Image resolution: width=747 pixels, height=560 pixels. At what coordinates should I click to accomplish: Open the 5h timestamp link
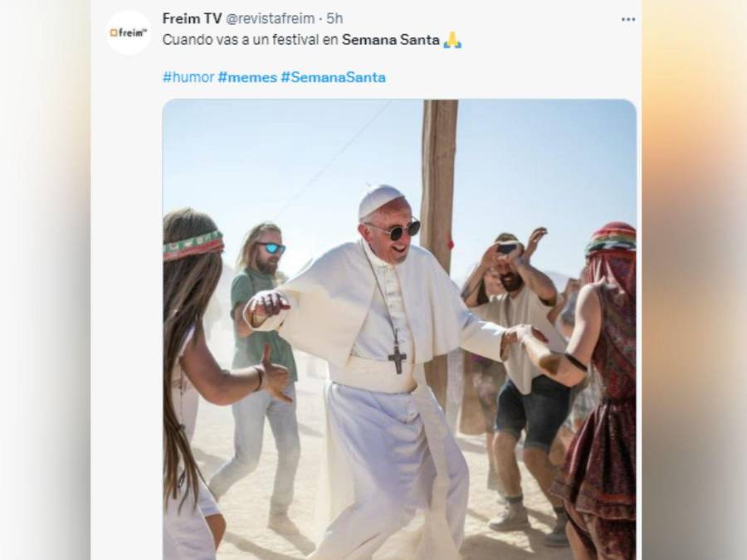(334, 18)
